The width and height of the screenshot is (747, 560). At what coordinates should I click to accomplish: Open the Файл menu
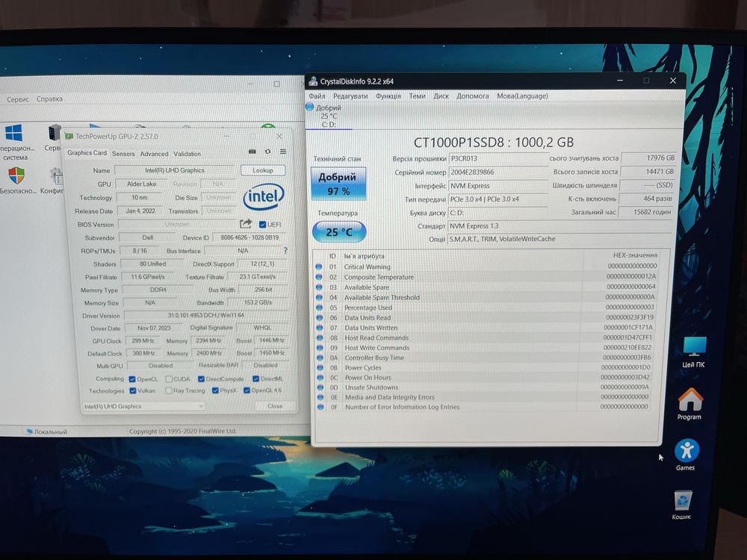[x=317, y=96]
